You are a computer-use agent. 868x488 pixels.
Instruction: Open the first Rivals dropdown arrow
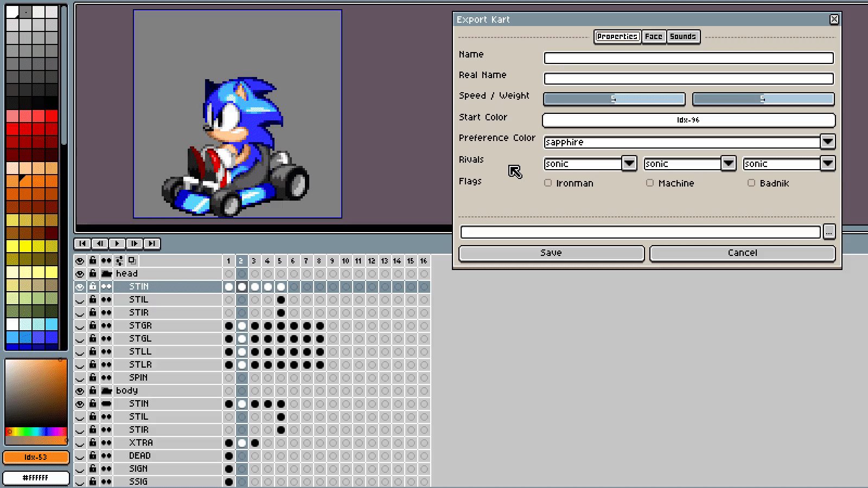[x=629, y=164]
